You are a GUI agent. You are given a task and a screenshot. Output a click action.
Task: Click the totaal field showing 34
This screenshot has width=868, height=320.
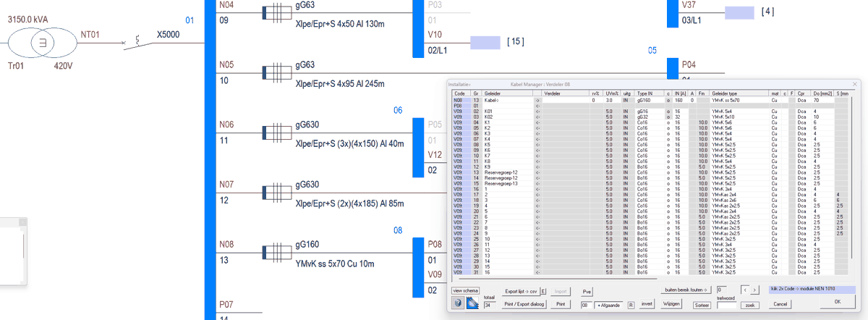pos(490,306)
